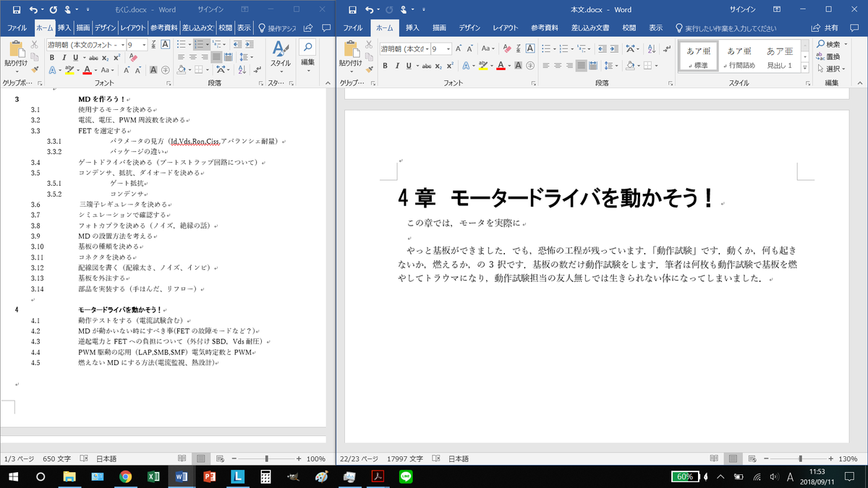Expand the styles gallery in 本文.docx
The image size is (868, 488).
pos(805,68)
